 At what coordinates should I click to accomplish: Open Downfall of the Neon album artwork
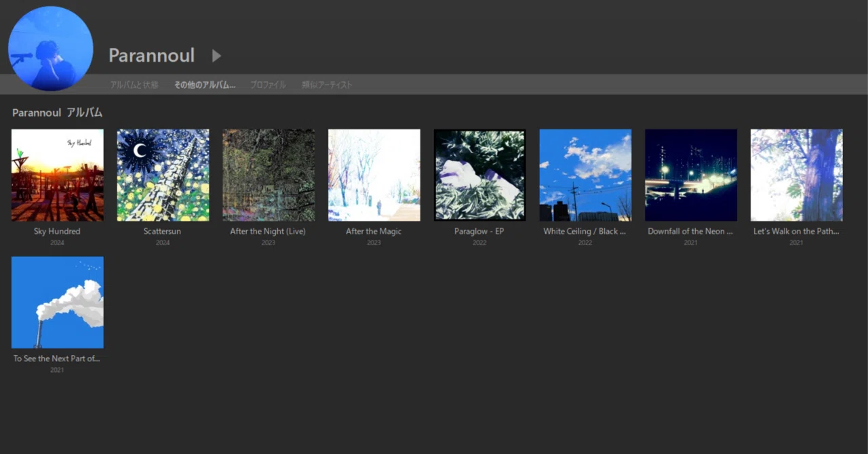tap(691, 175)
